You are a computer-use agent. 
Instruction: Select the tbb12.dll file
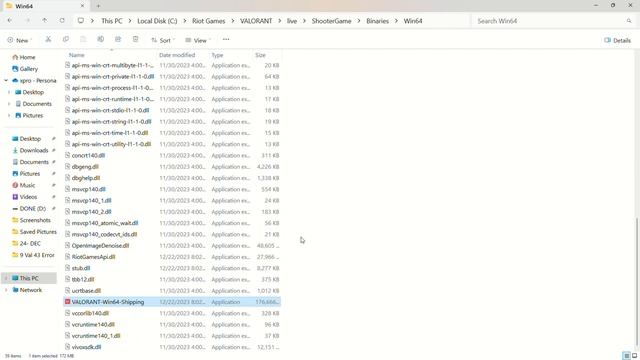click(x=172, y=280)
